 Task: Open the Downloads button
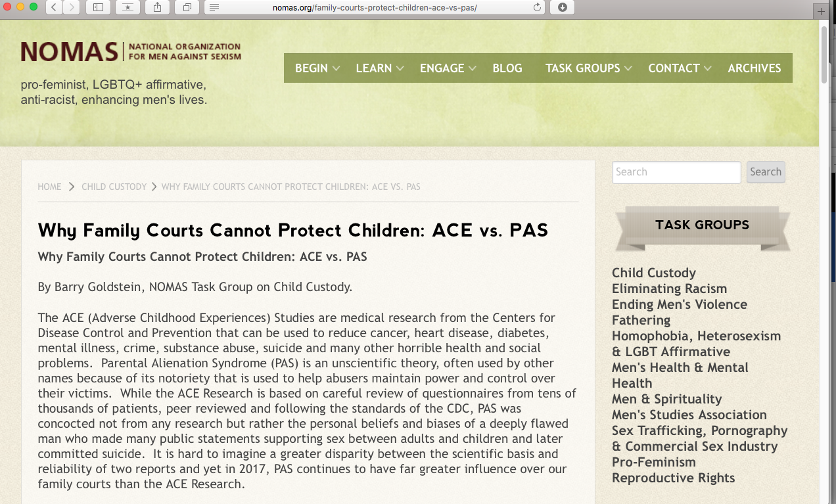pyautogui.click(x=562, y=7)
